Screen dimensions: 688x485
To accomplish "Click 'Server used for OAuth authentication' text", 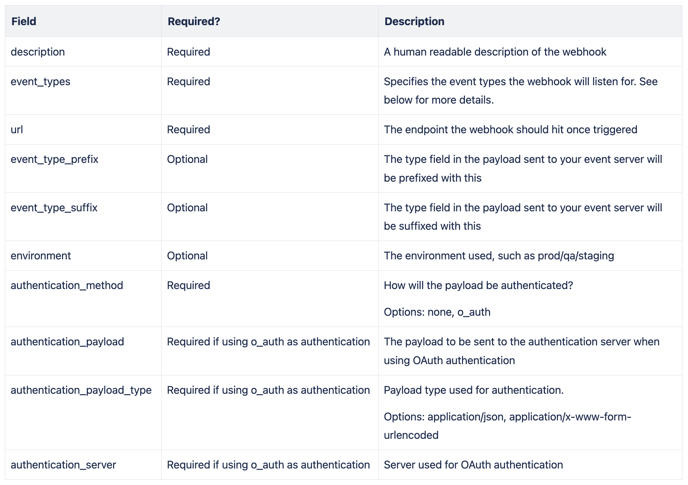I will (473, 464).
